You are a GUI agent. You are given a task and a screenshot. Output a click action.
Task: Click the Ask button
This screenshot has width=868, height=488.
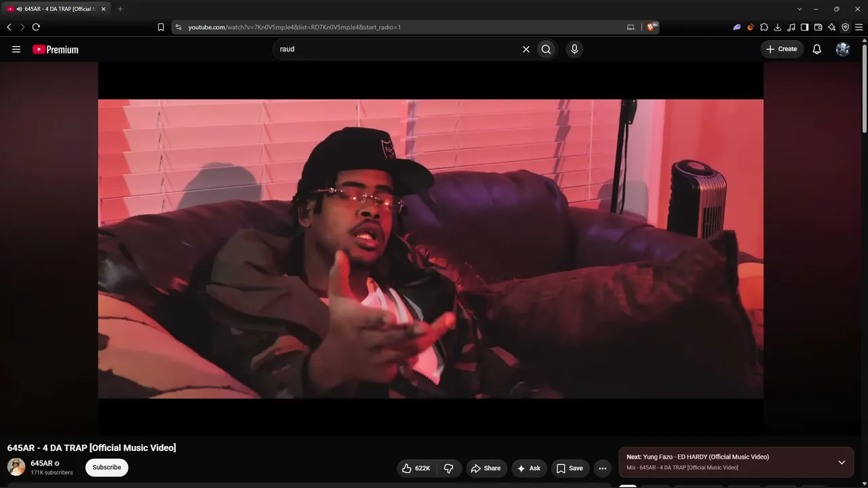coord(529,468)
